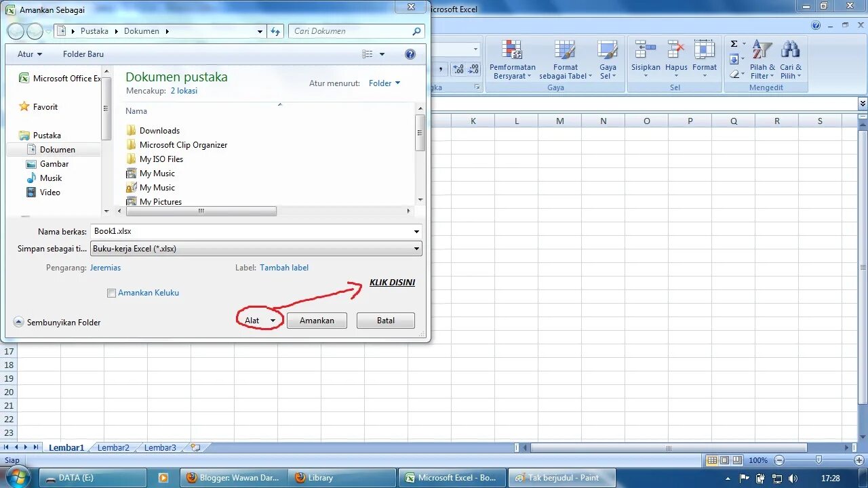Open Simpan sebagai tipe file type combo

(256, 249)
